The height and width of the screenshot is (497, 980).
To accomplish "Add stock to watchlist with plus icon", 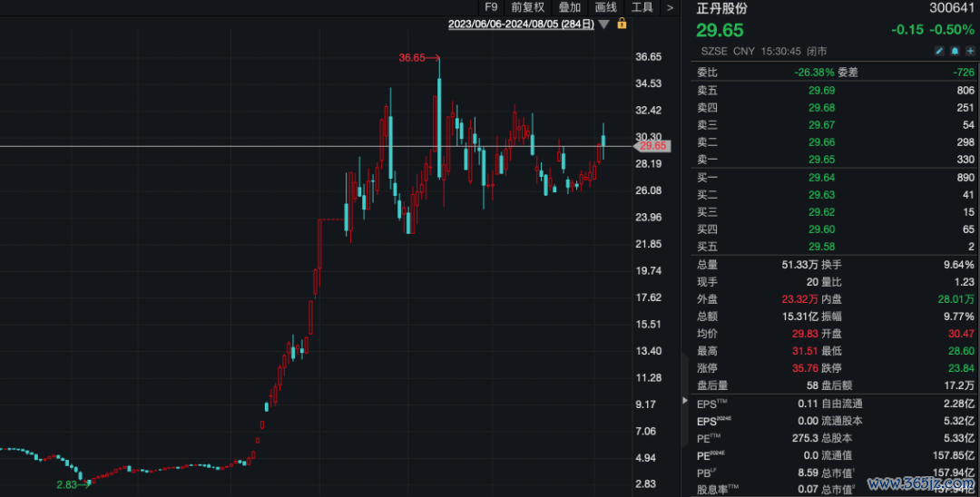I will point(970,52).
